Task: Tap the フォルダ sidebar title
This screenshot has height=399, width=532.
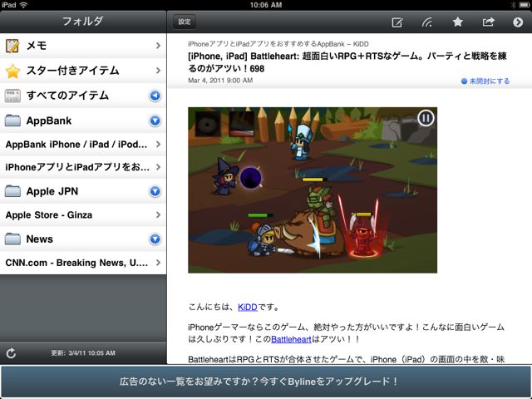Action: [x=82, y=22]
